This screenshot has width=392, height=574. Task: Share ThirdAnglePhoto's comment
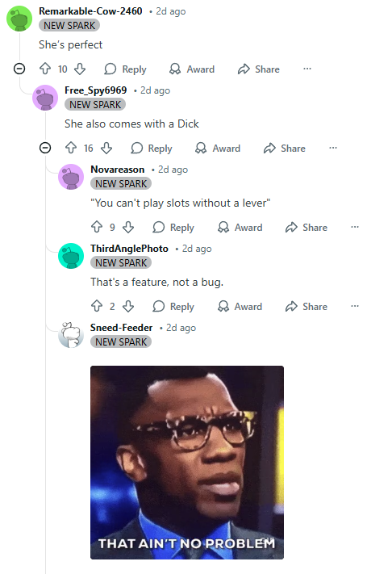(x=306, y=307)
